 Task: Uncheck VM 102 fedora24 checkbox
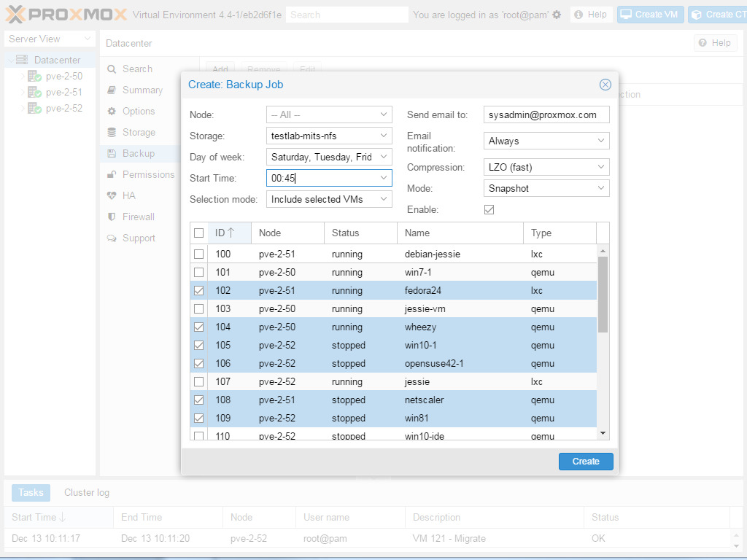pyautogui.click(x=198, y=290)
